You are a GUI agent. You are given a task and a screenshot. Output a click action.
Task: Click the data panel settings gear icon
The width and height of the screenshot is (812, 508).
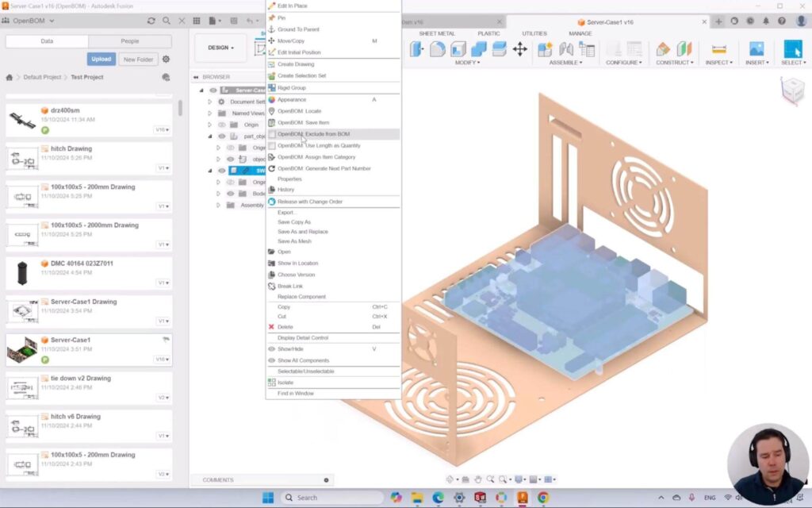pyautogui.click(x=166, y=59)
